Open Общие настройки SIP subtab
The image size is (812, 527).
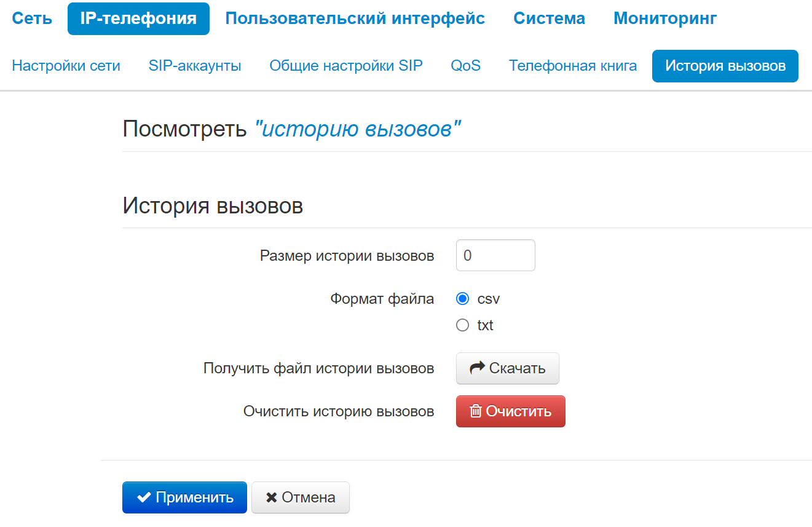tap(346, 66)
